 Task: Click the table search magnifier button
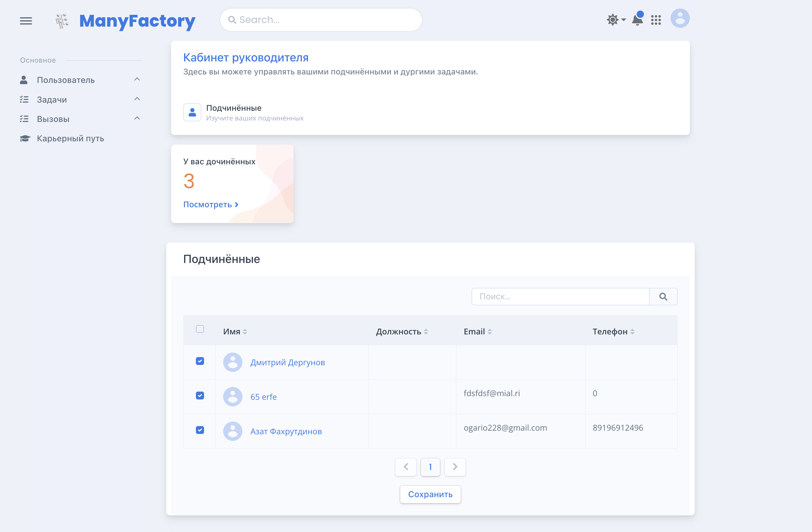[663, 296]
